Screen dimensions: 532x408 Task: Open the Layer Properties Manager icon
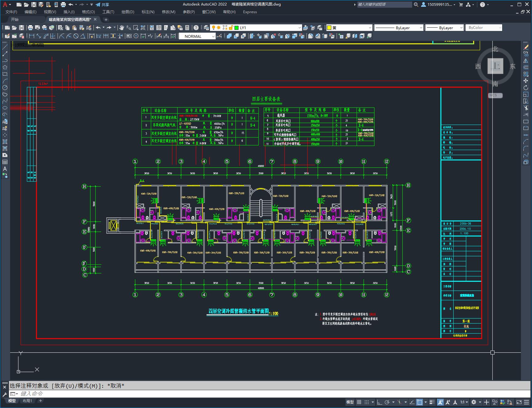(x=206, y=28)
